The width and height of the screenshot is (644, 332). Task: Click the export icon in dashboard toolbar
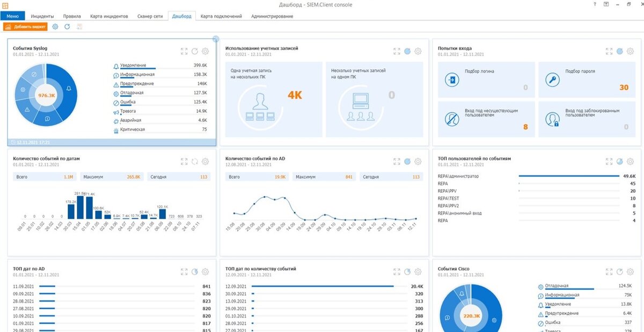pos(79,26)
